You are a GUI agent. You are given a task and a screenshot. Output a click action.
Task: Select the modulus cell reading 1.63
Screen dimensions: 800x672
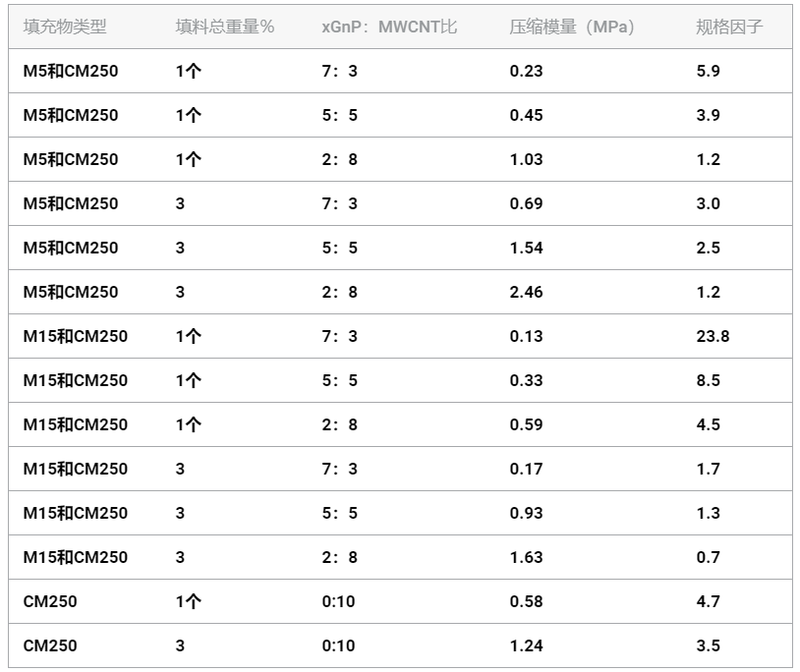point(527,557)
